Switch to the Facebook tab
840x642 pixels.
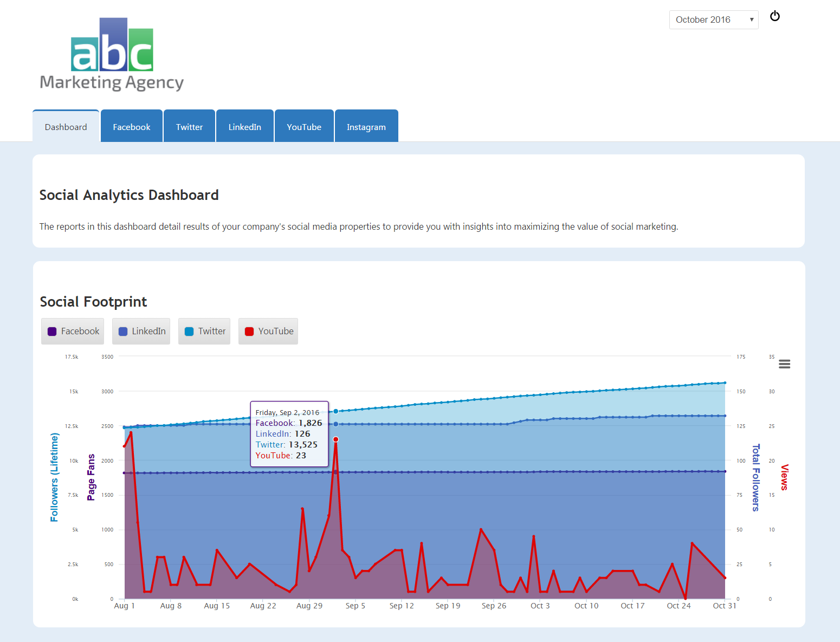click(132, 127)
